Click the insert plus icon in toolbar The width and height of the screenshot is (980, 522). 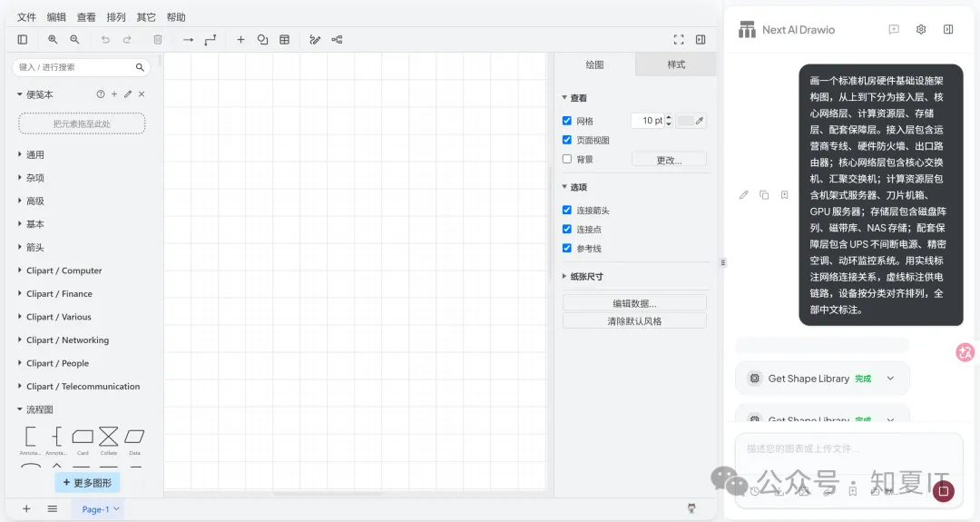click(x=240, y=39)
